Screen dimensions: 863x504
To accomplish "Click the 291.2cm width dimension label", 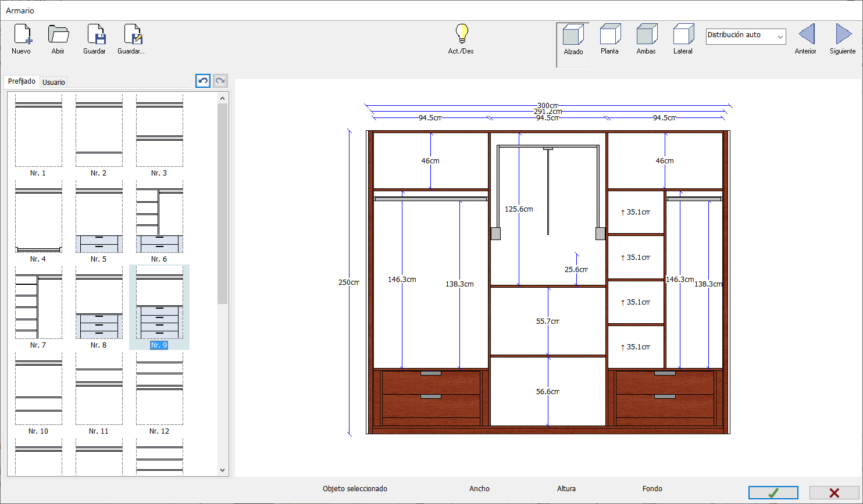I will [548, 112].
